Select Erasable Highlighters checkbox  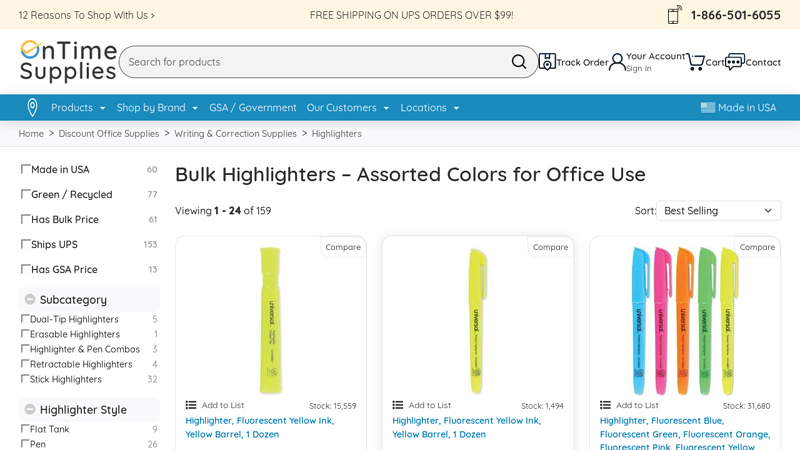24,334
